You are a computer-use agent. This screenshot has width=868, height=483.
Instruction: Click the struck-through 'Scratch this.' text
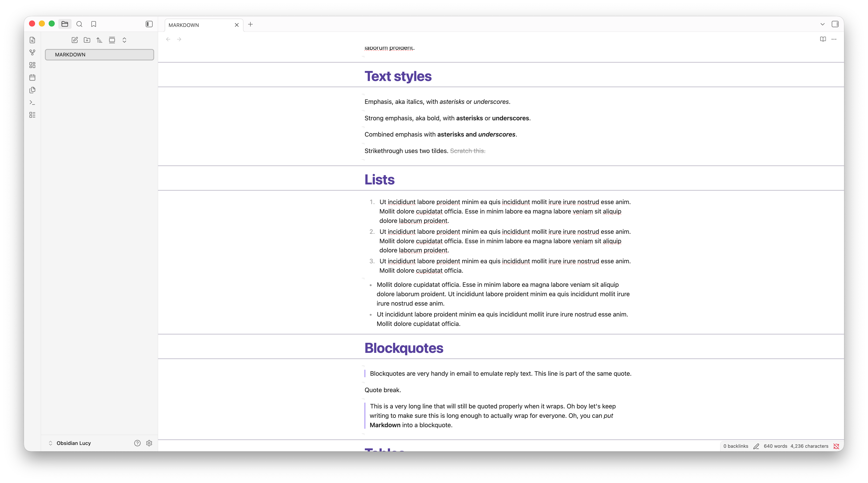468,151
